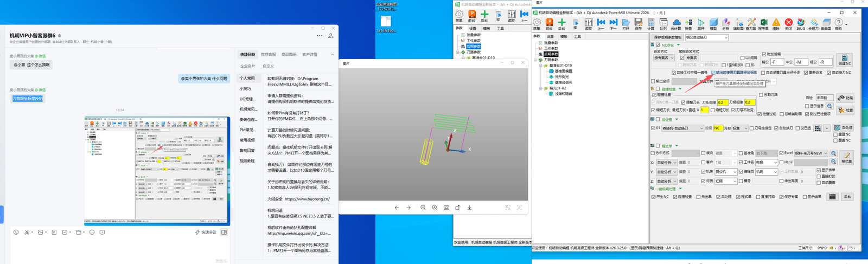Screen dimensions: 868x264
Task: Click download icon in image viewer toolbar
Action: click(469, 208)
